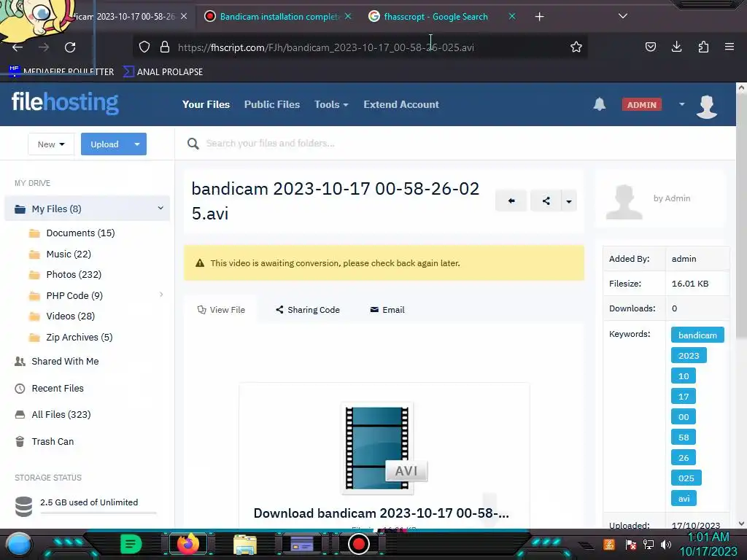Image resolution: width=747 pixels, height=560 pixels.
Task: Click the search magnifier icon
Action: tap(193, 144)
